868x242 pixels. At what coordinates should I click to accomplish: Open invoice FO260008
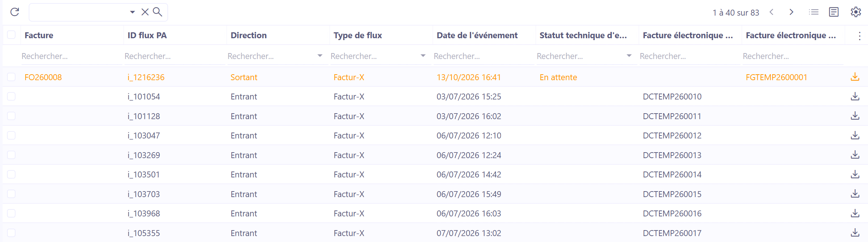43,77
